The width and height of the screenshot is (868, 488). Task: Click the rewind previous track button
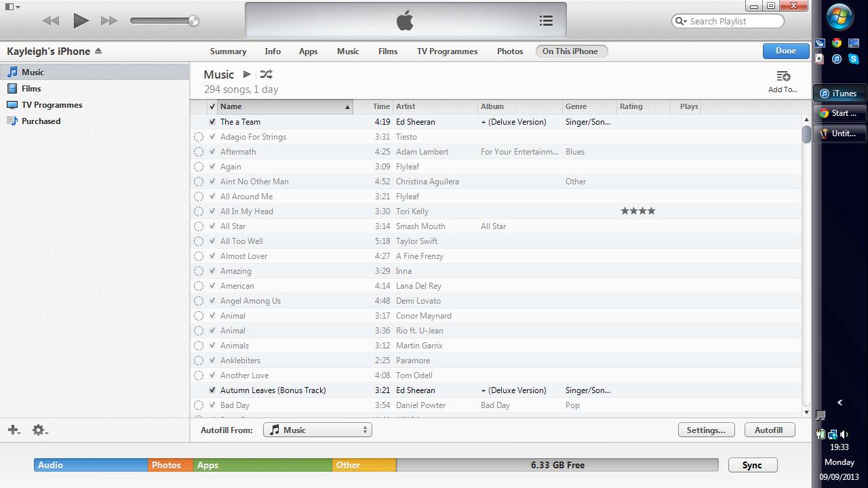(51, 21)
